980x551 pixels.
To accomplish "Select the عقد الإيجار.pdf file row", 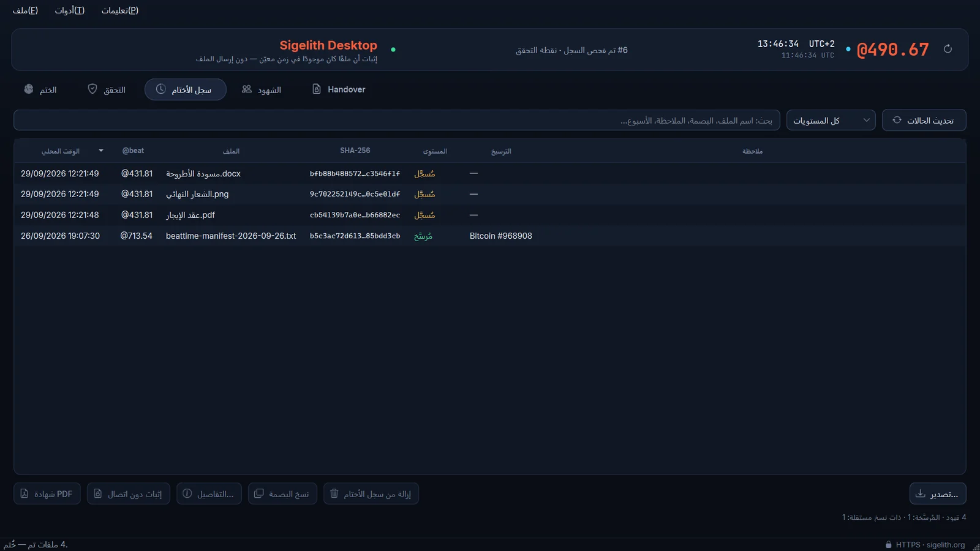I will tap(490, 215).
